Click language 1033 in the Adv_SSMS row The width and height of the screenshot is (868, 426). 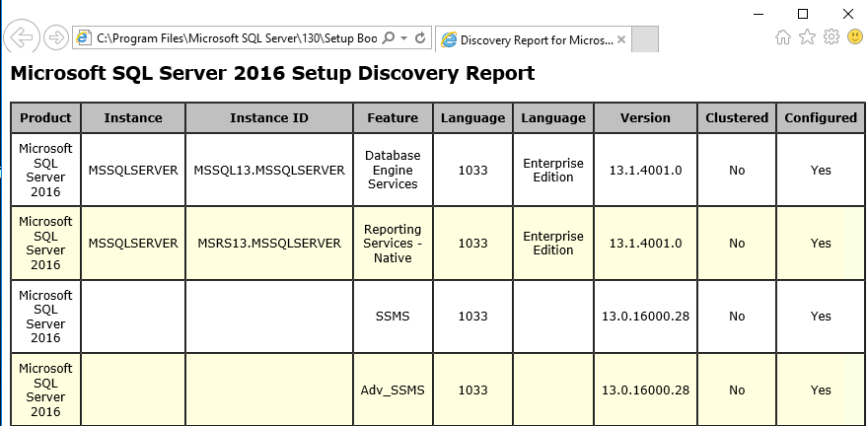[x=473, y=390]
